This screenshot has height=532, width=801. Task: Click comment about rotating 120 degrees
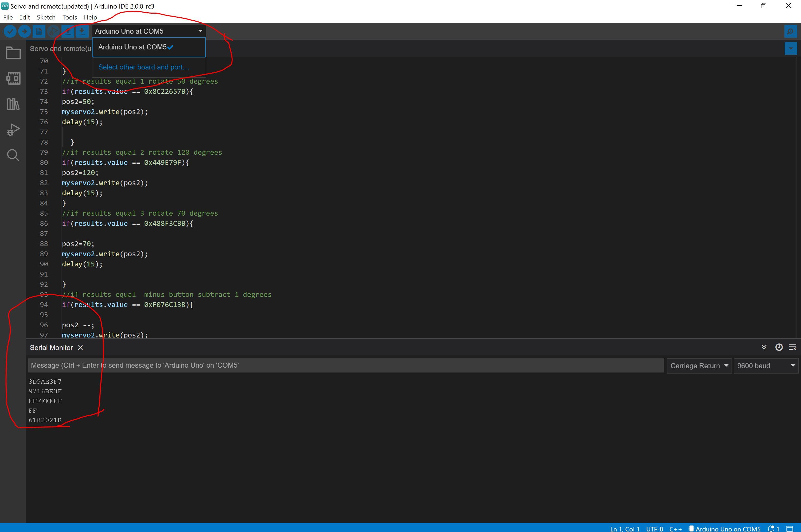pos(142,152)
